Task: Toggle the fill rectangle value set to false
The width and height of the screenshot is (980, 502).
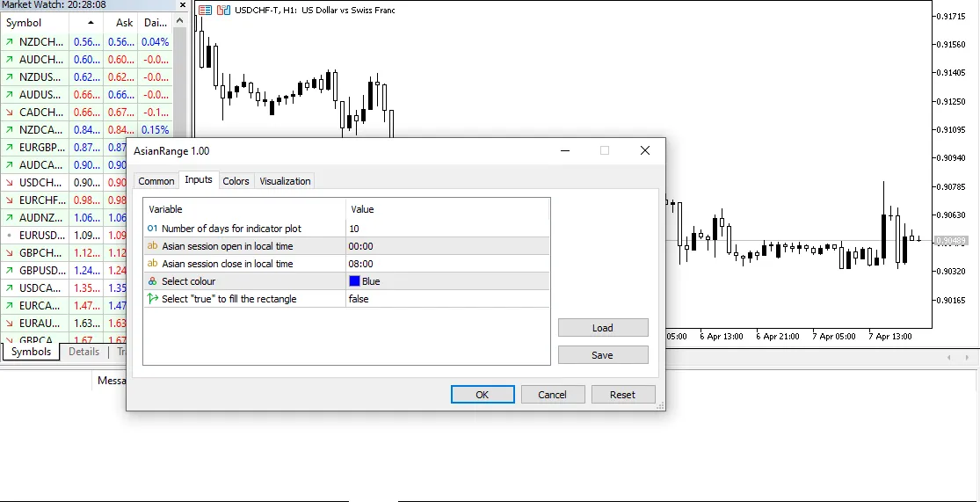Action: [x=446, y=299]
